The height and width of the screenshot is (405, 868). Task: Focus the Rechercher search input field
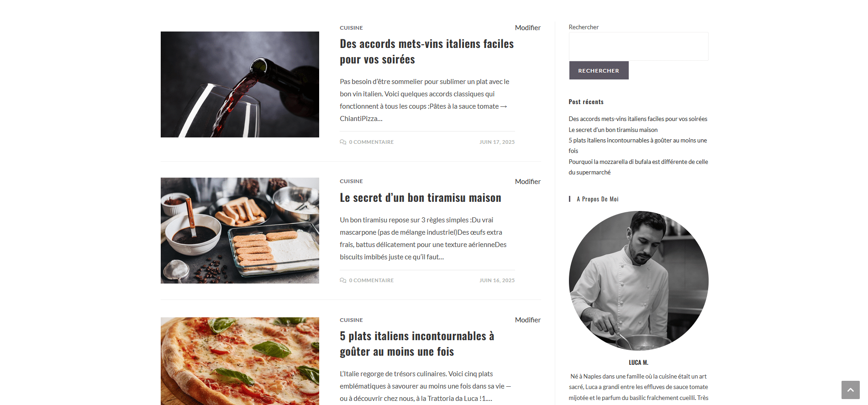638,46
